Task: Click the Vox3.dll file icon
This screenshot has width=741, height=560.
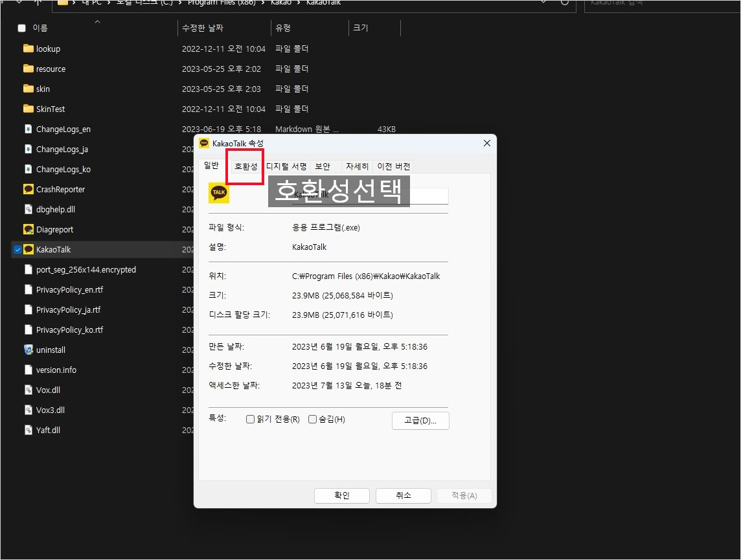Action: [28, 410]
